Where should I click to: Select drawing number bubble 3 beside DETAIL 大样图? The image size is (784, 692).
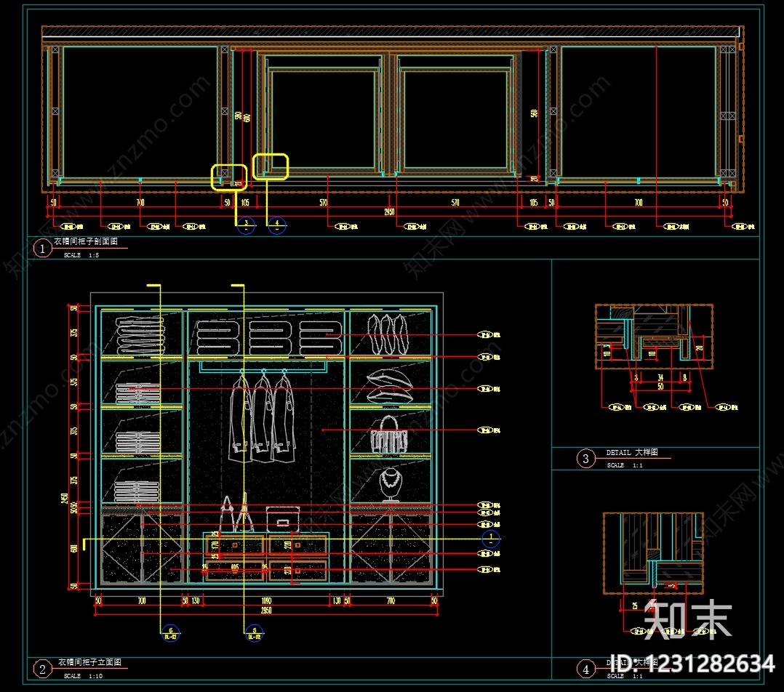585,458
